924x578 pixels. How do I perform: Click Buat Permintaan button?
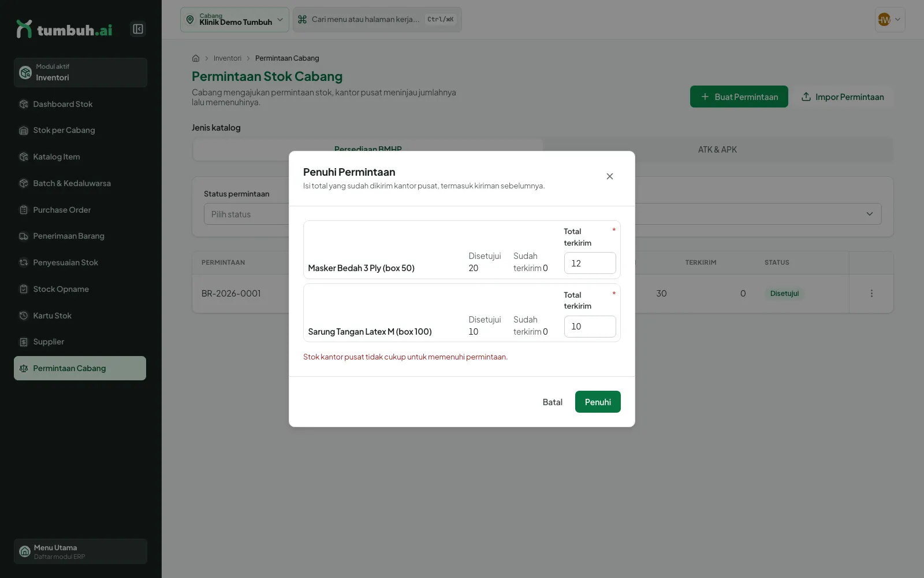[739, 97]
